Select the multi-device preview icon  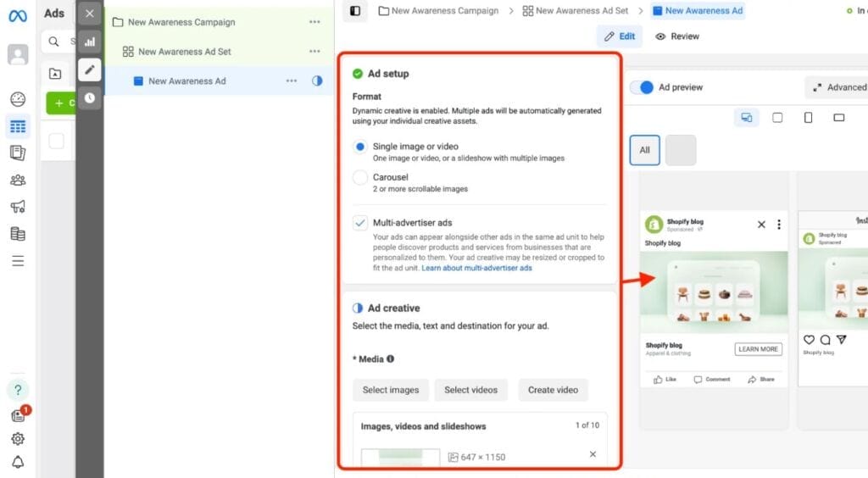(x=747, y=117)
